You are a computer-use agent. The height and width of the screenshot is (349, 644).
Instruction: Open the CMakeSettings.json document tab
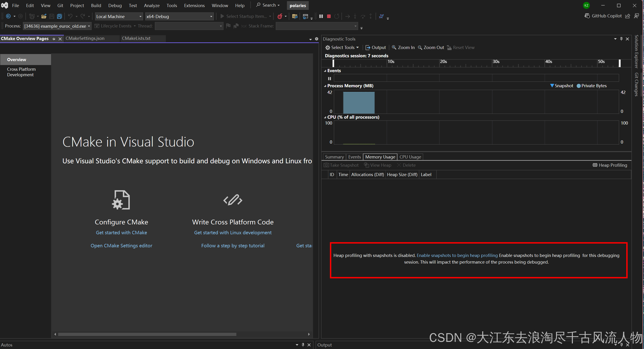coord(85,38)
